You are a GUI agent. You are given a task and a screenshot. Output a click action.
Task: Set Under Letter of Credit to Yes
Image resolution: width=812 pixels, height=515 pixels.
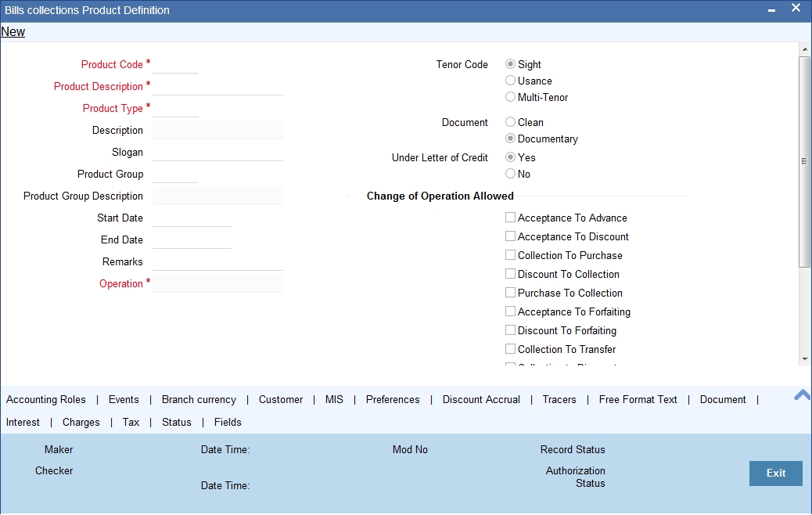click(510, 157)
